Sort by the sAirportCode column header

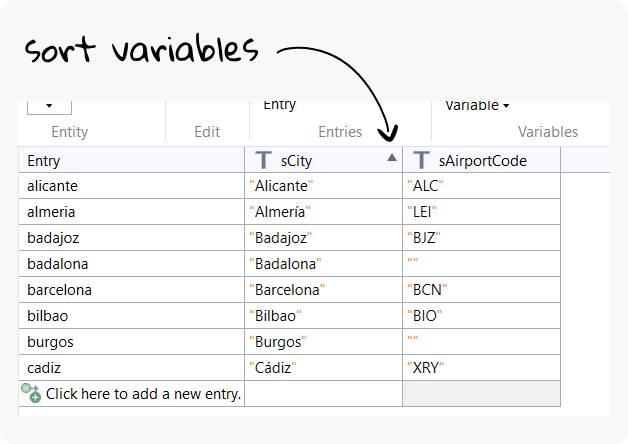482,160
